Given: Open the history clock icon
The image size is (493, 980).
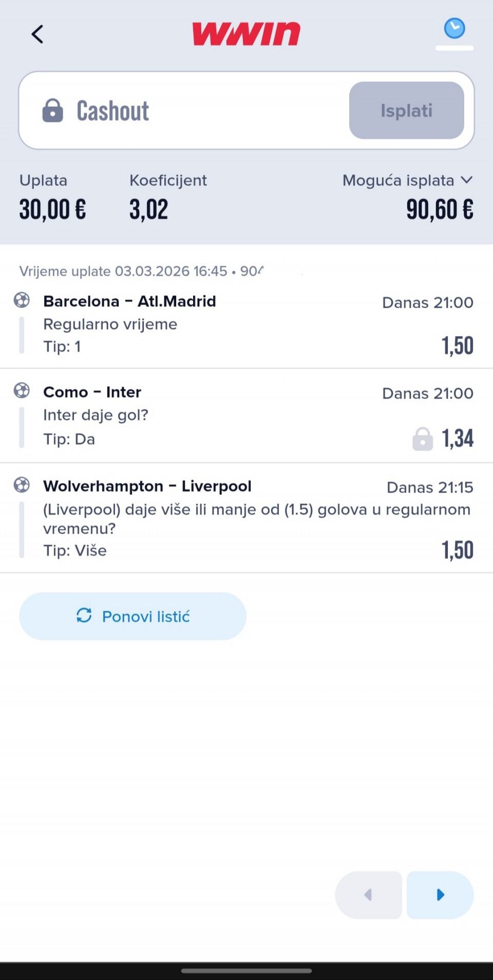Looking at the screenshot, I should (x=454, y=29).
